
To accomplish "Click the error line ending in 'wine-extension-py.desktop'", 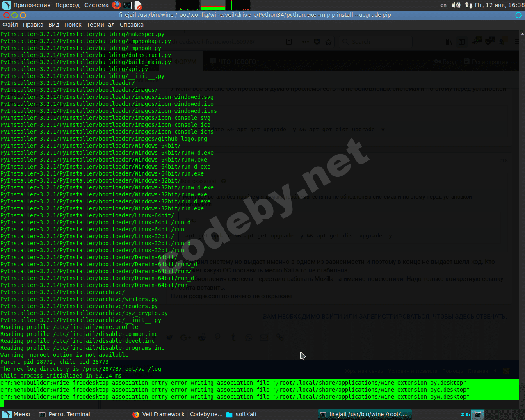I will tap(233, 383).
